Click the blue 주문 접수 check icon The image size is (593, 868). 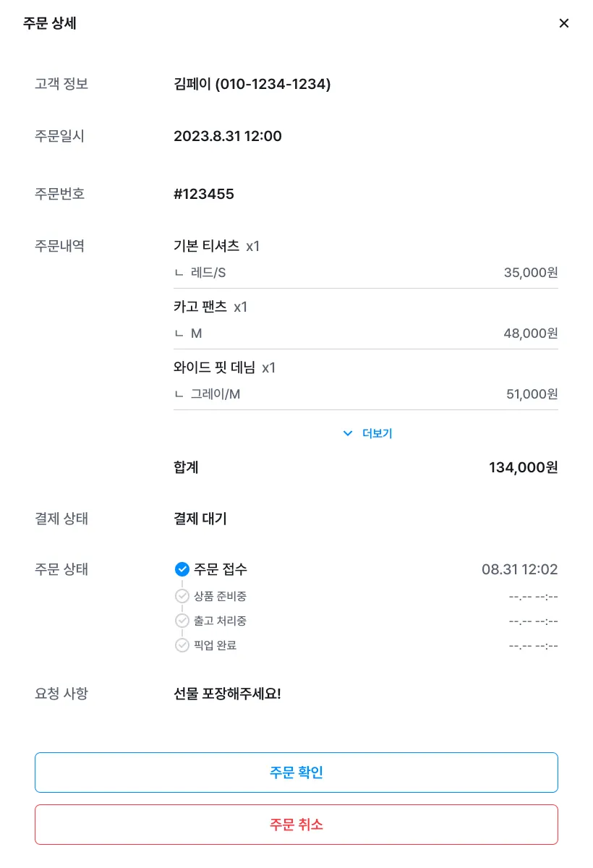point(182,569)
